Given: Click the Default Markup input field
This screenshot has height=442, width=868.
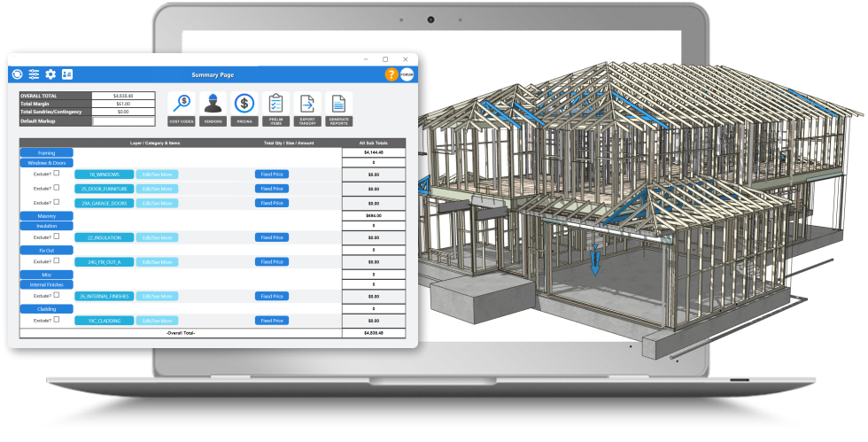Looking at the screenshot, I should click(x=123, y=121).
